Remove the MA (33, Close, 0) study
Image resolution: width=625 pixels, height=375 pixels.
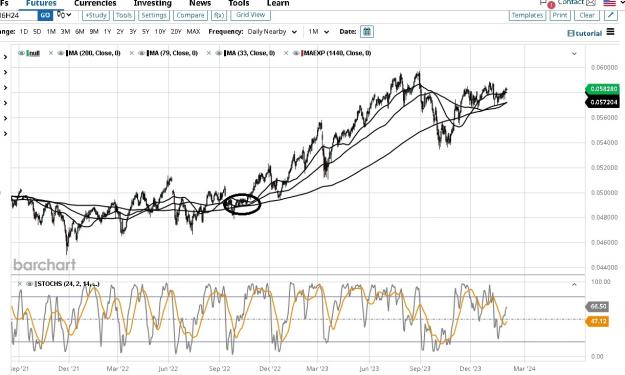[208, 53]
